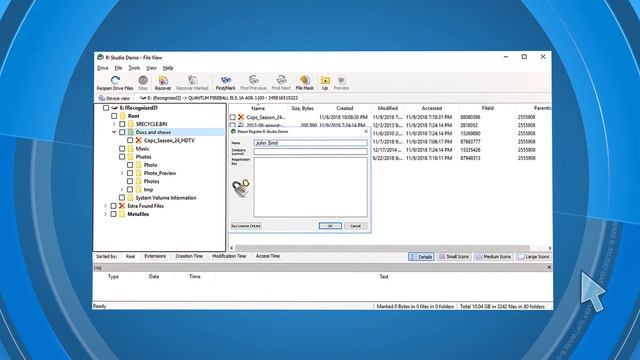Open the File menu

pos(118,68)
